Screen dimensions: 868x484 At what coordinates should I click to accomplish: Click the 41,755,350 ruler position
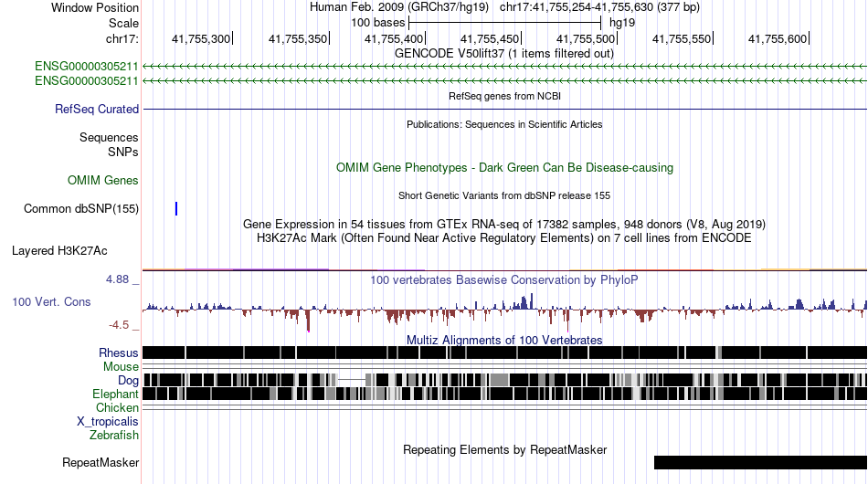point(298,38)
